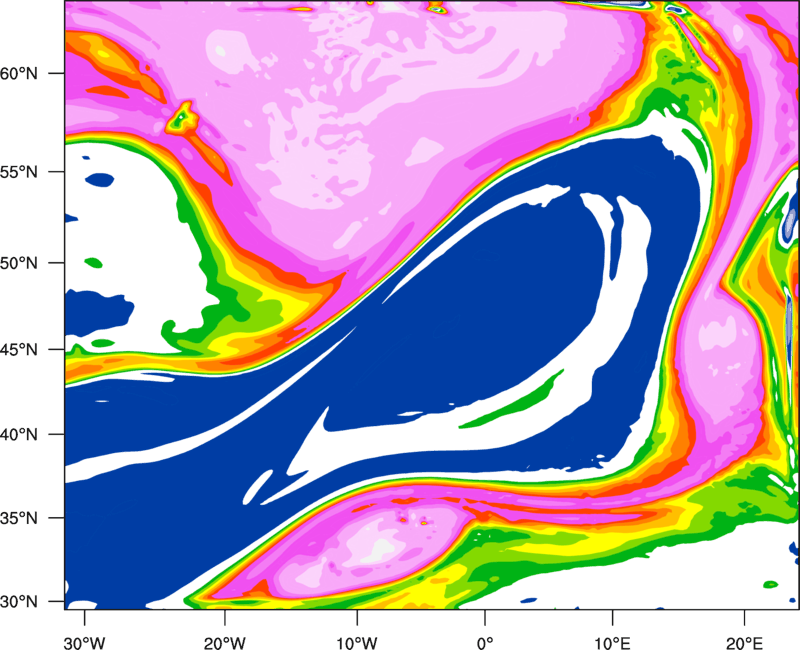Click the 10°W longitude label
This screenshot has height=650, width=800.
(x=356, y=643)
